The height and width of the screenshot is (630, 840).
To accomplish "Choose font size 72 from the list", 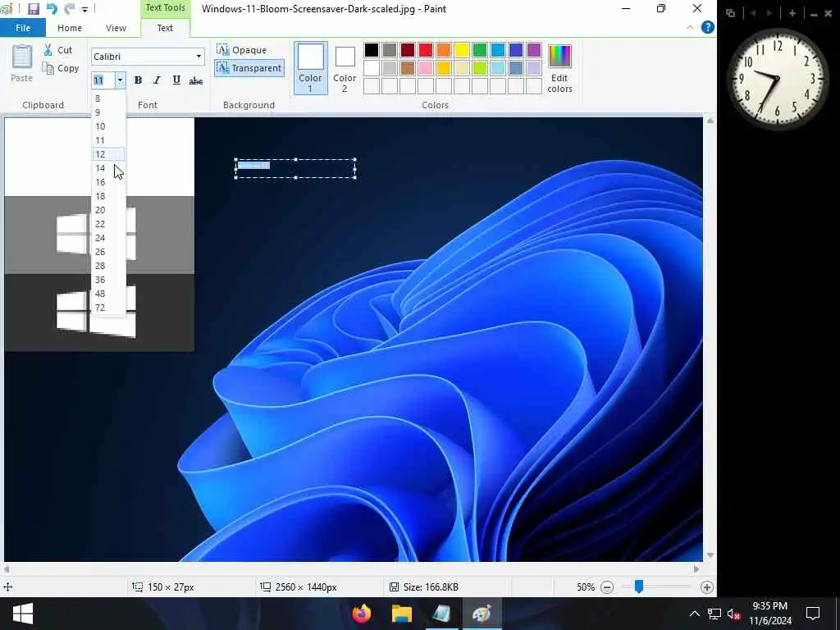I will (x=108, y=308).
